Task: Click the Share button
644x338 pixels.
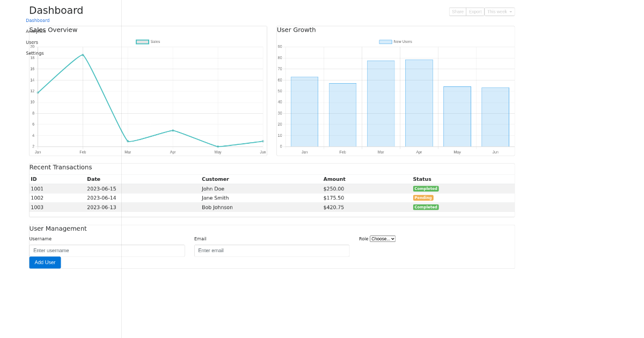Action: (457, 11)
